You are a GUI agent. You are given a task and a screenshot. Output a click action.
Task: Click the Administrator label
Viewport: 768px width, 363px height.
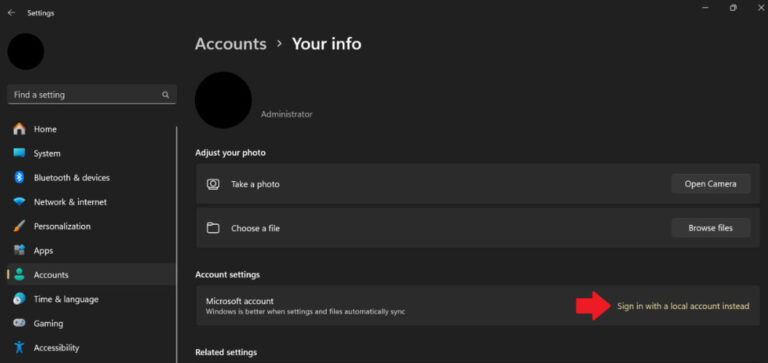[287, 114]
